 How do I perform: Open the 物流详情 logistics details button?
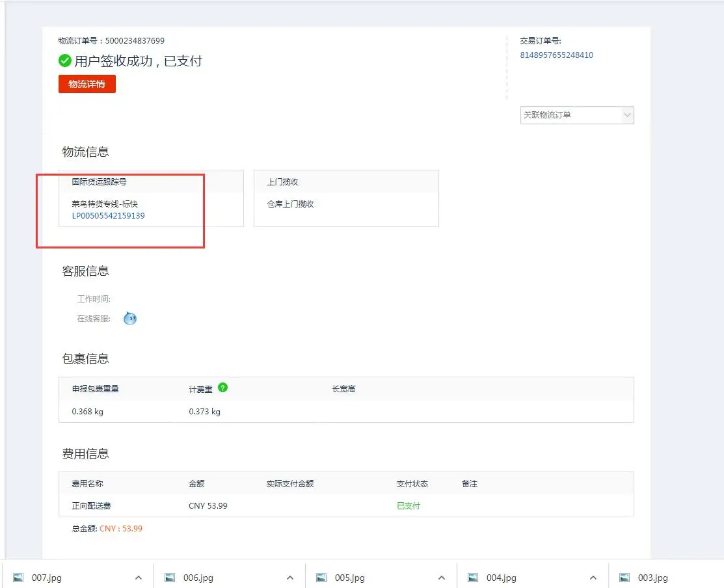pos(87,84)
